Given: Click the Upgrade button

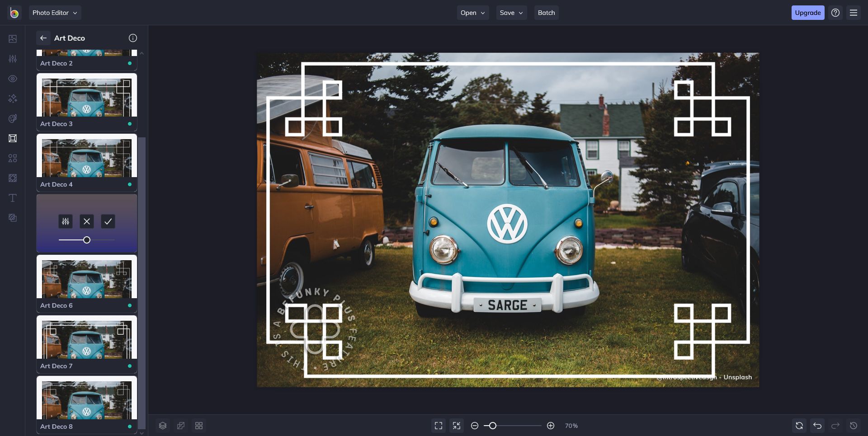Looking at the screenshot, I should (807, 13).
